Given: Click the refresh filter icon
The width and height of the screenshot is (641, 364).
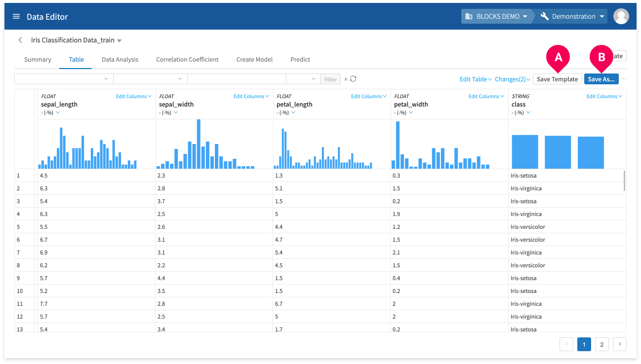Looking at the screenshot, I should click(x=353, y=79).
